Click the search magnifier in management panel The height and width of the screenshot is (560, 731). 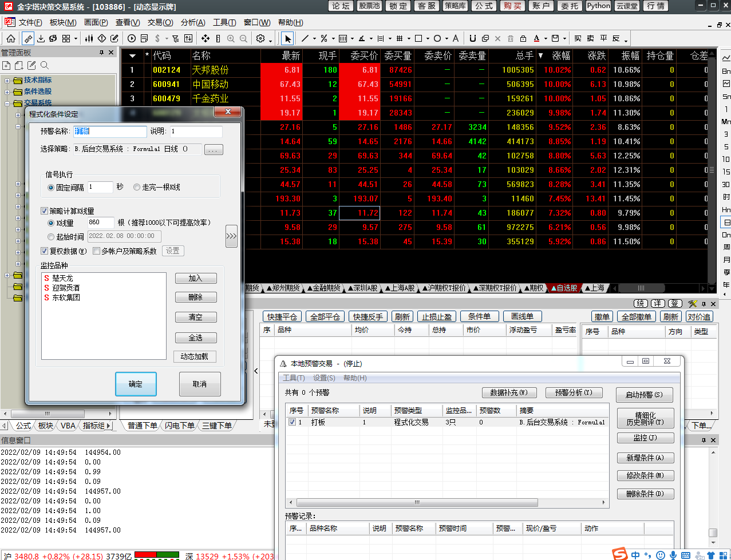(x=45, y=65)
